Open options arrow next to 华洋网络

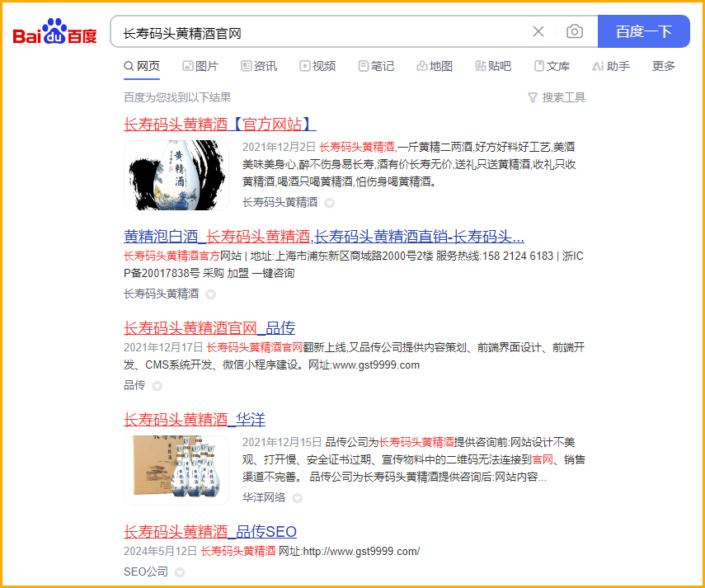coord(296,498)
